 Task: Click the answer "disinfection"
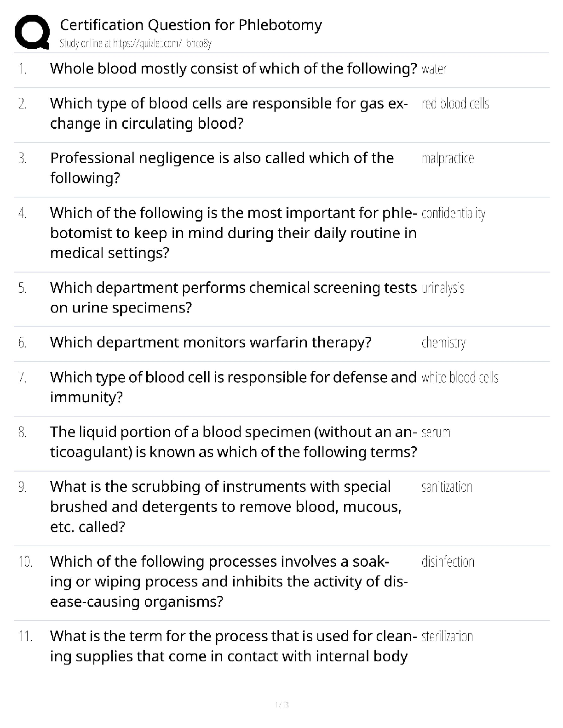(448, 562)
